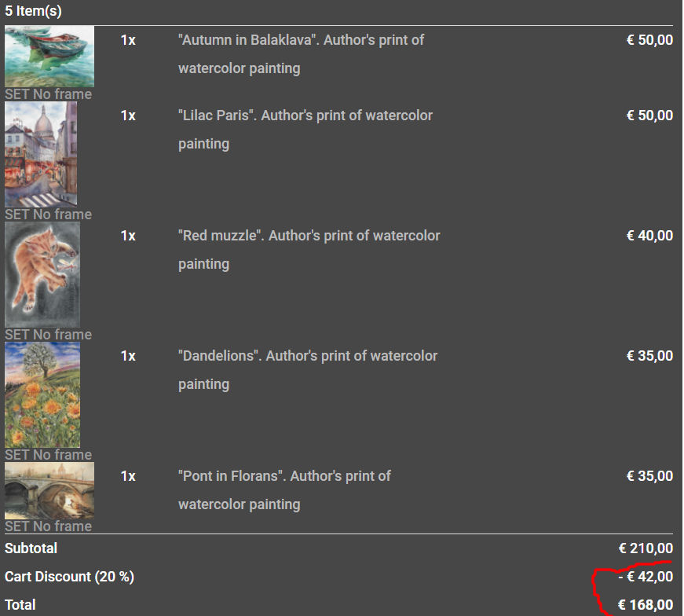Click the "Pont in Florans" product title
Screen dimensions: 684x616
coord(284,476)
